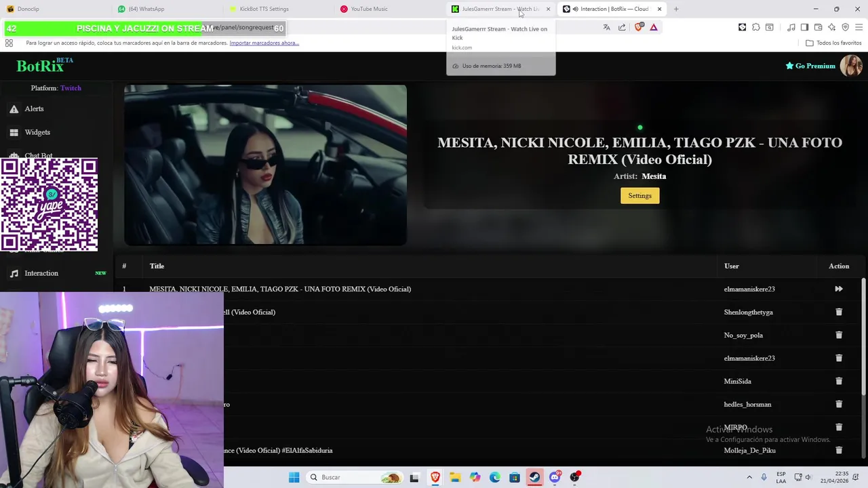Viewport: 868px width, 488px height.
Task: Click the User column header
Action: coord(731,266)
